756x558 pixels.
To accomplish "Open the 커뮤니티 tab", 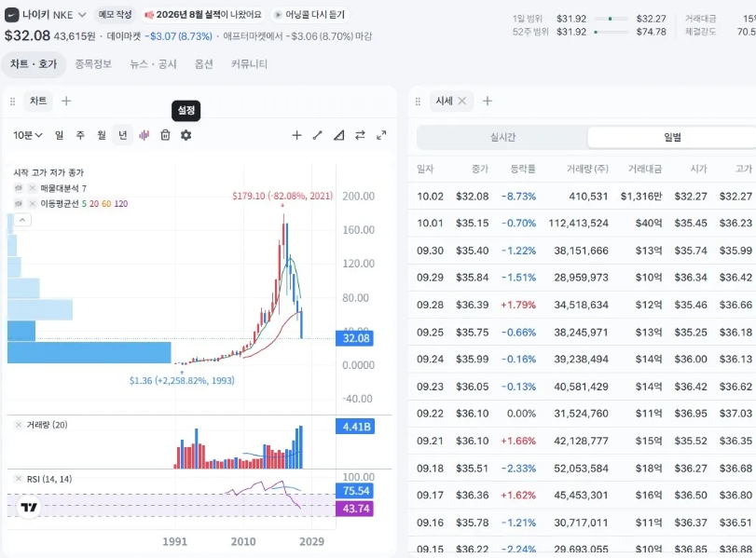I will point(249,64).
